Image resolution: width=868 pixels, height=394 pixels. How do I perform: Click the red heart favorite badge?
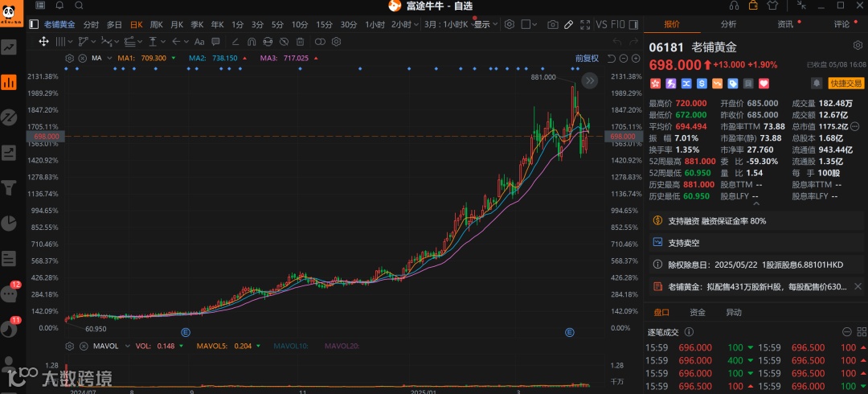pyautogui.click(x=764, y=84)
